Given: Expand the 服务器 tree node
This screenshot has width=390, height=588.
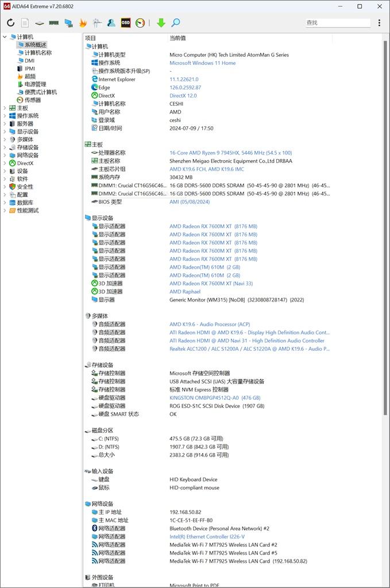Looking at the screenshot, I should click(5, 124).
